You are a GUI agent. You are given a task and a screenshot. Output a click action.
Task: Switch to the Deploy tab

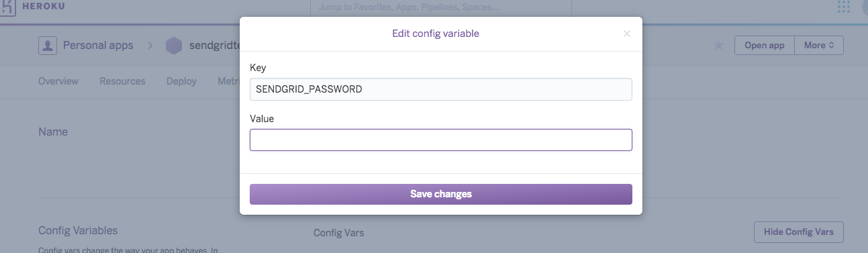181,81
